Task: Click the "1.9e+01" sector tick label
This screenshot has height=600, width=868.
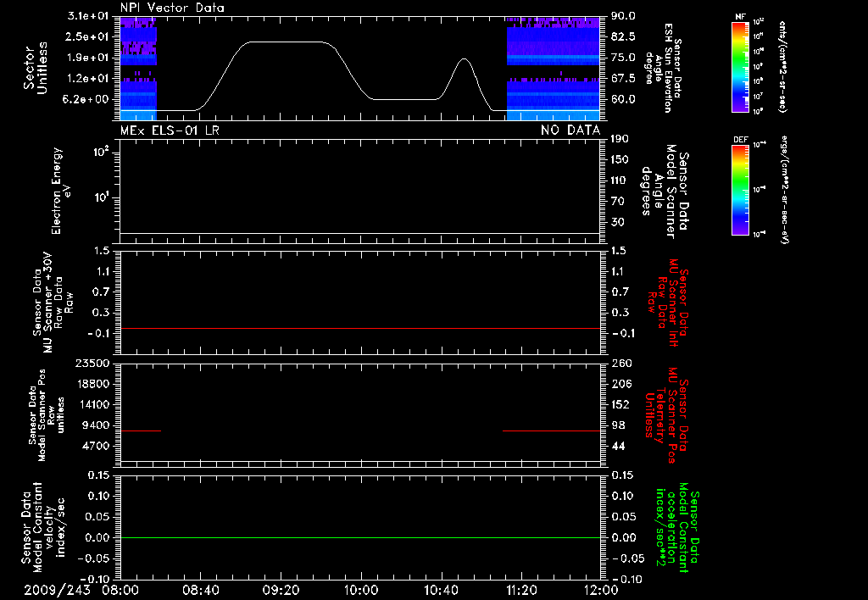Action: [88, 58]
